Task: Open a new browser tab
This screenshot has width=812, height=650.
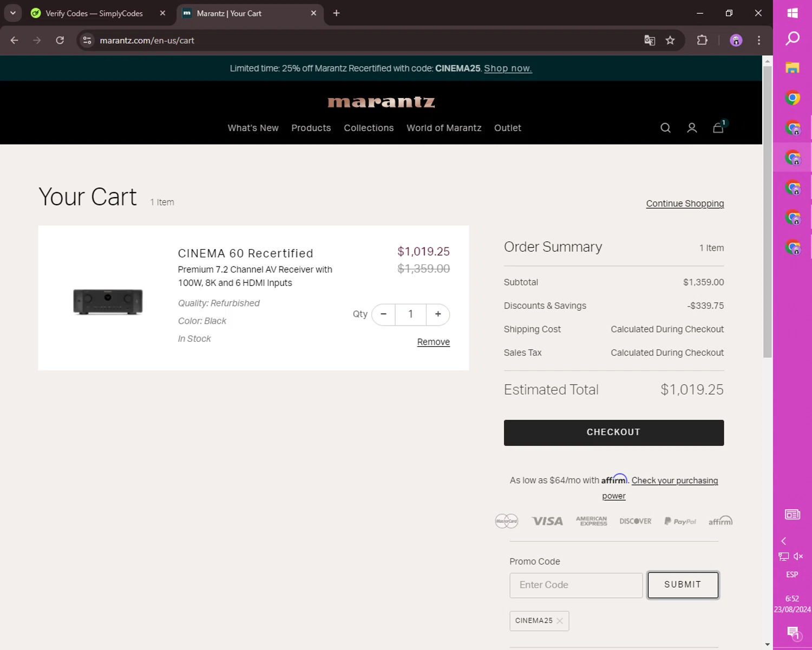Action: 336,13
